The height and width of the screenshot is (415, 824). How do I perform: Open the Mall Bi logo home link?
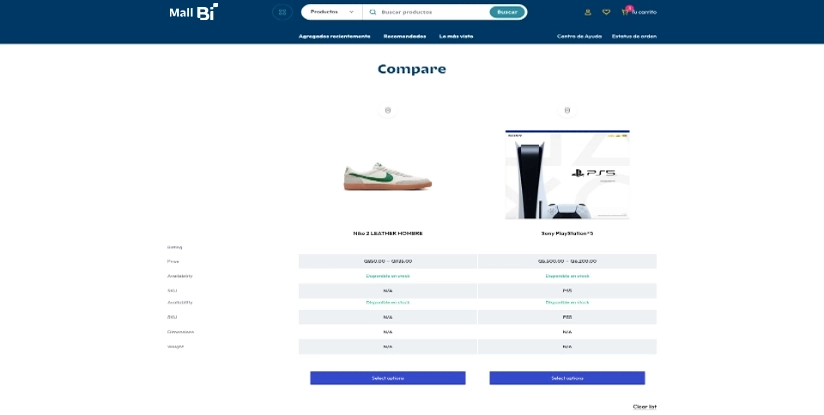(x=193, y=12)
